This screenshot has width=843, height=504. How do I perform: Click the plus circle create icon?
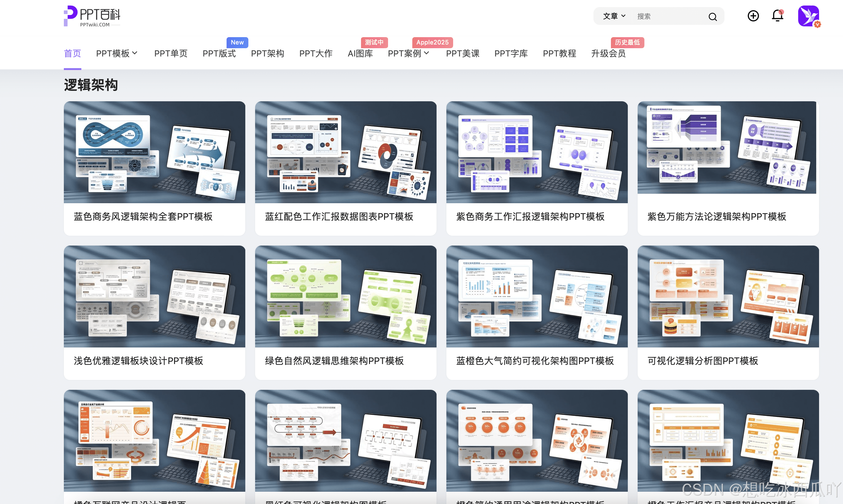[753, 16]
